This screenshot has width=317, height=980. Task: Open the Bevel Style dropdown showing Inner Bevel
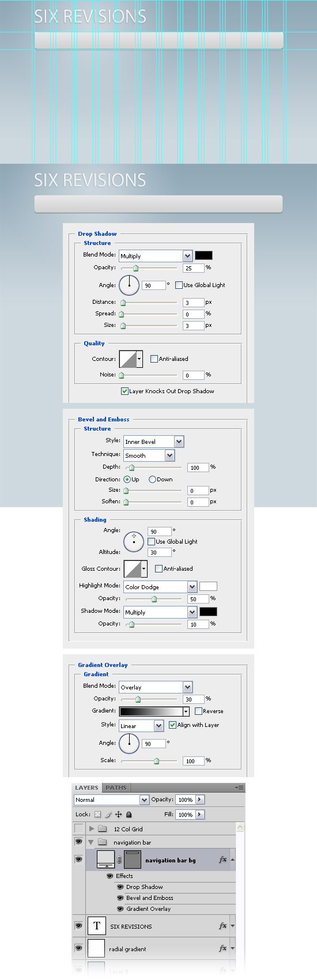tap(153, 442)
